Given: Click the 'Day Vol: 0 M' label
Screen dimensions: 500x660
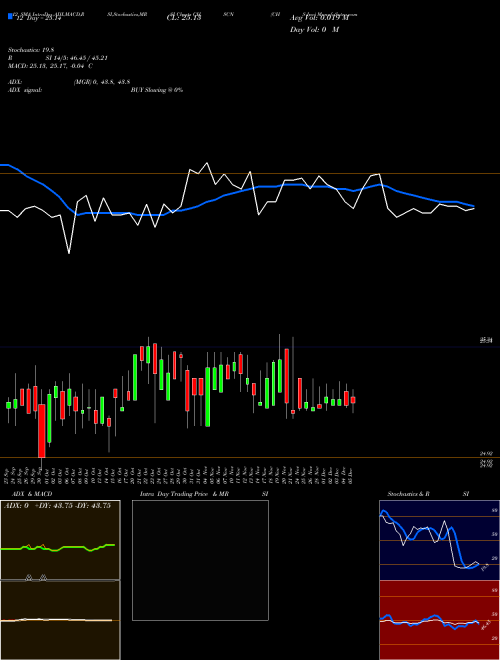Looking at the screenshot, I should coord(314,30).
